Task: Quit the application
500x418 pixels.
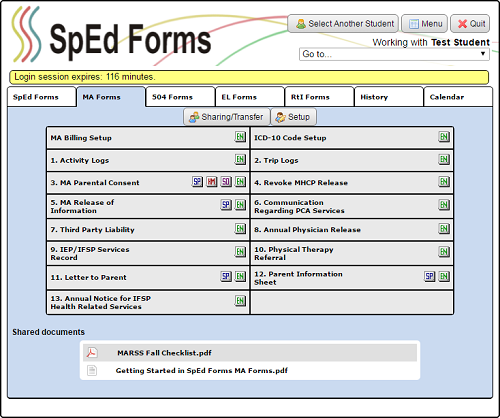Action: [x=470, y=24]
